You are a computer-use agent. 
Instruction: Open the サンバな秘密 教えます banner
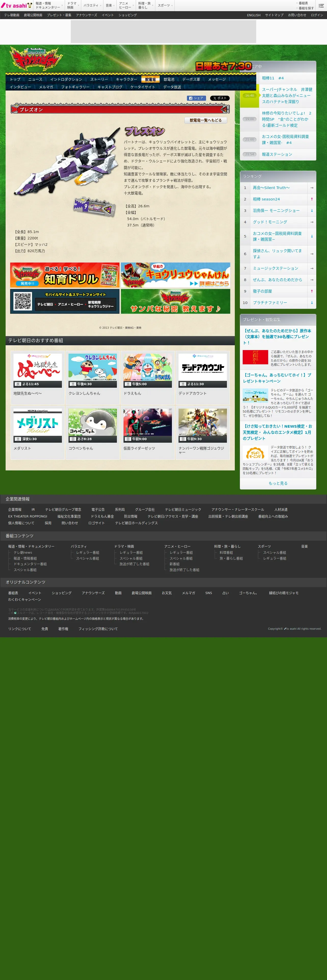[x=175, y=301]
